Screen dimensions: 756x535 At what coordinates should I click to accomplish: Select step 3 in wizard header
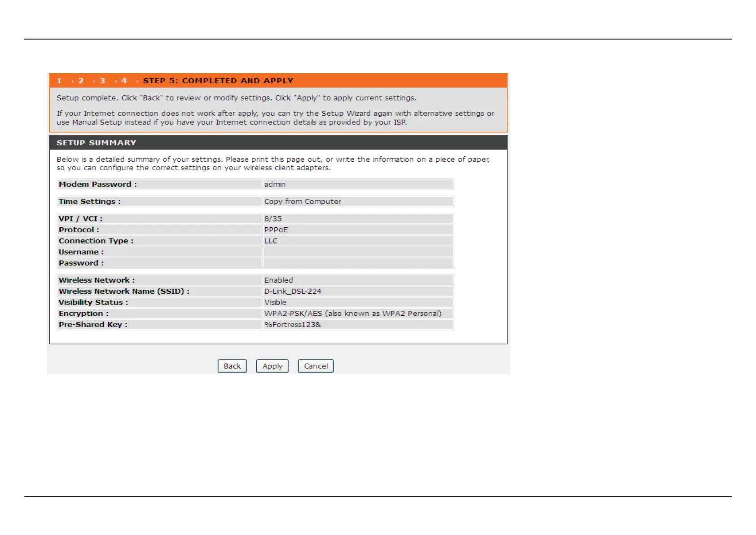(102, 81)
